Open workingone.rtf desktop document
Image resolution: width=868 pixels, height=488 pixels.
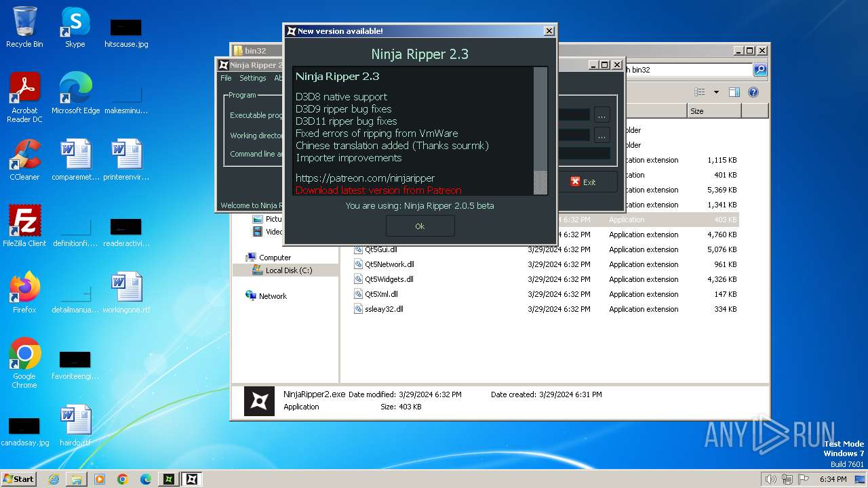[126, 293]
